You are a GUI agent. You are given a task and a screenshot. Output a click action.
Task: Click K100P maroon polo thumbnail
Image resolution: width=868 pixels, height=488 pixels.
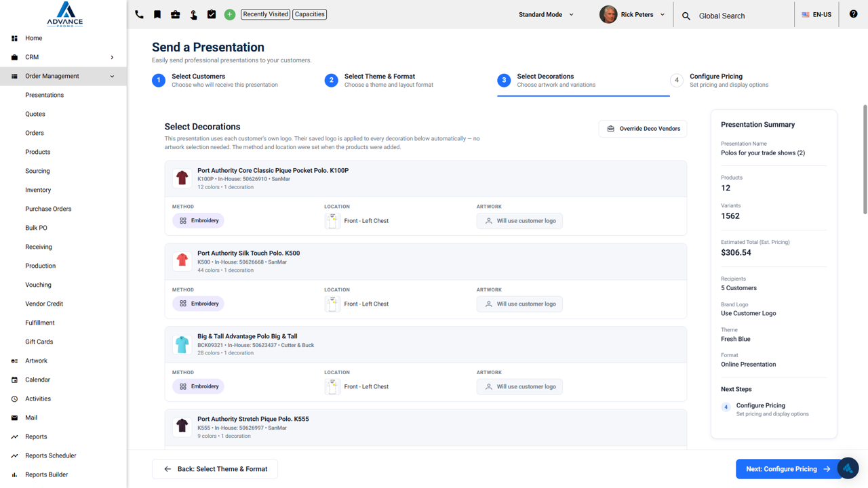click(182, 178)
